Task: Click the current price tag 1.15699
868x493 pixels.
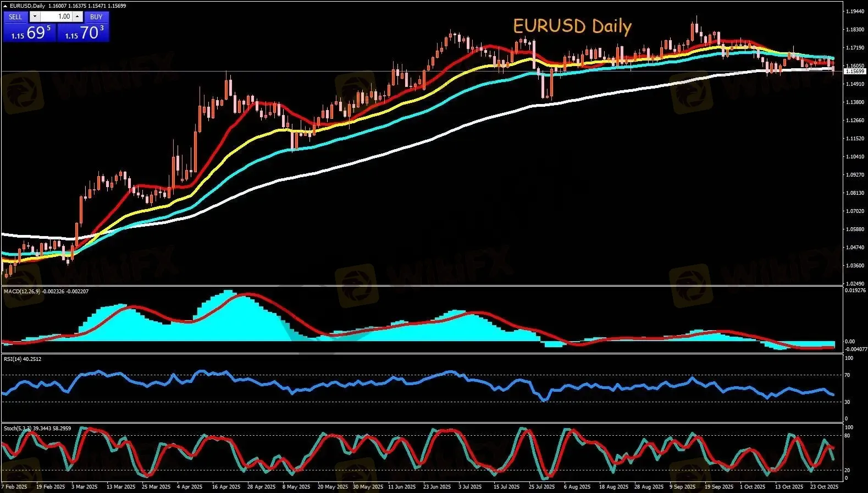Action: [x=855, y=72]
